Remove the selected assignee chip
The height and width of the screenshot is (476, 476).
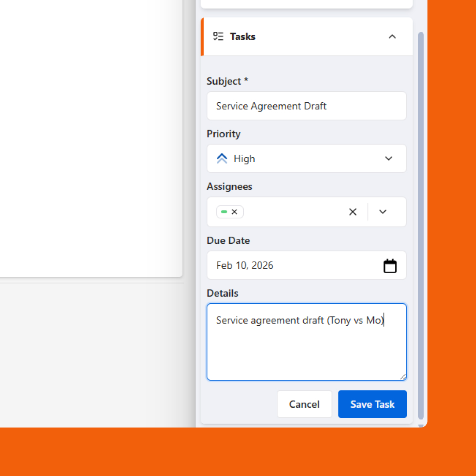[234, 212]
